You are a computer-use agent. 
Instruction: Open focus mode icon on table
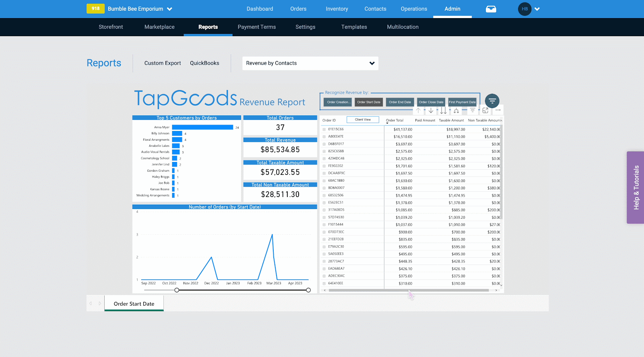pyautogui.click(x=485, y=110)
